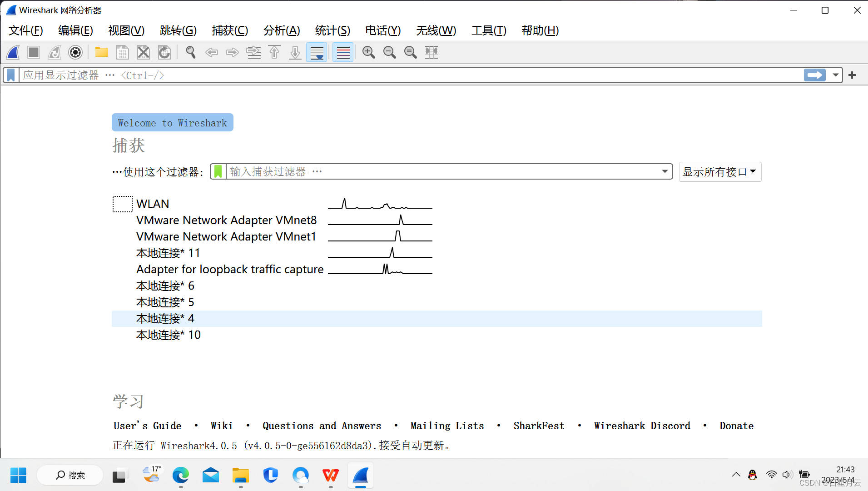This screenshot has height=491, width=868.
Task: Close the capture file X icon
Action: coord(143,52)
